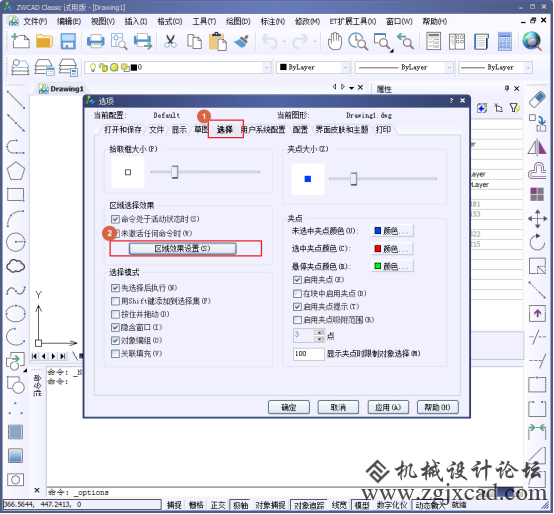554x514 pixels.
Task: Expand the layer dropdown showing 0
Action: coord(267,67)
